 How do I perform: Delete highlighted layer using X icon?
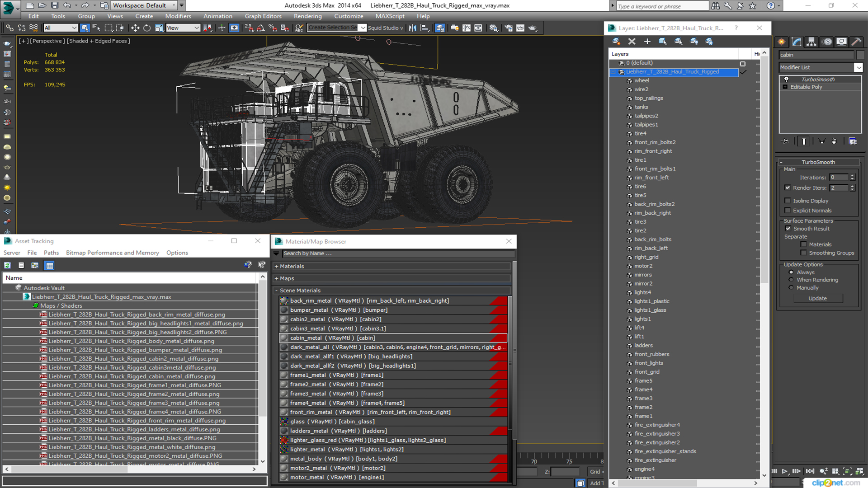(632, 42)
